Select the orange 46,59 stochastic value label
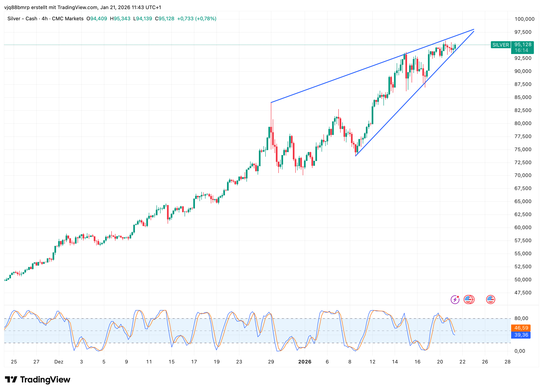The image size is (543, 392). [521, 328]
